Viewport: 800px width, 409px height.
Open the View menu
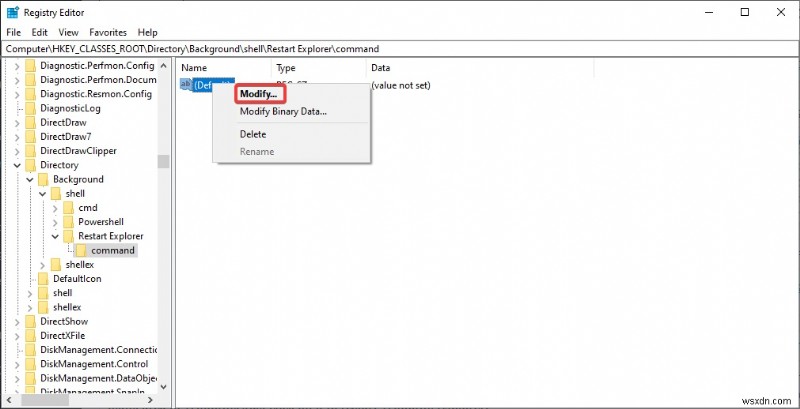(x=68, y=32)
